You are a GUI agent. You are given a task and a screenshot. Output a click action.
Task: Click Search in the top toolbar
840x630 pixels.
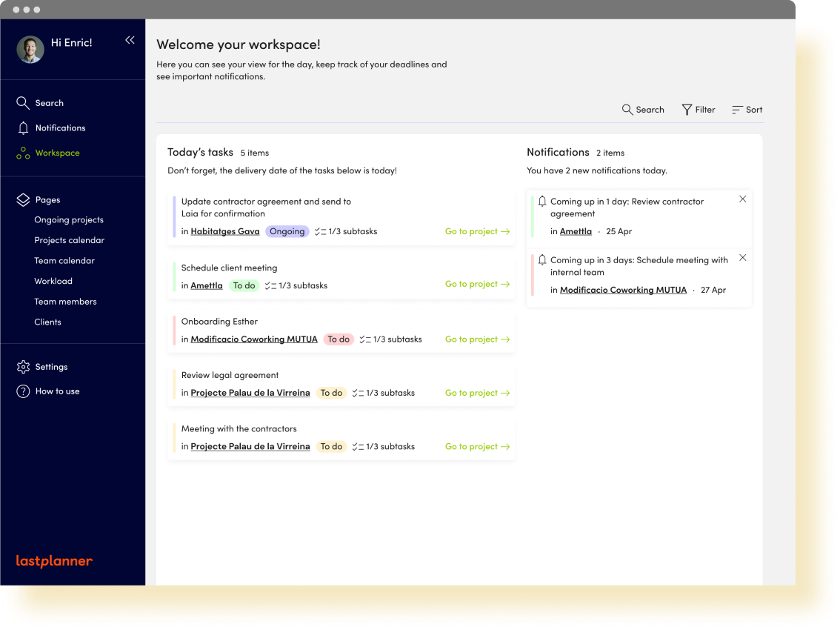coord(642,110)
